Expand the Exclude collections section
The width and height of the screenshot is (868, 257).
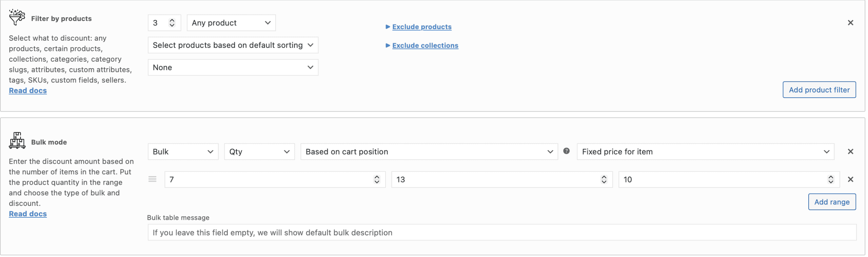point(425,45)
